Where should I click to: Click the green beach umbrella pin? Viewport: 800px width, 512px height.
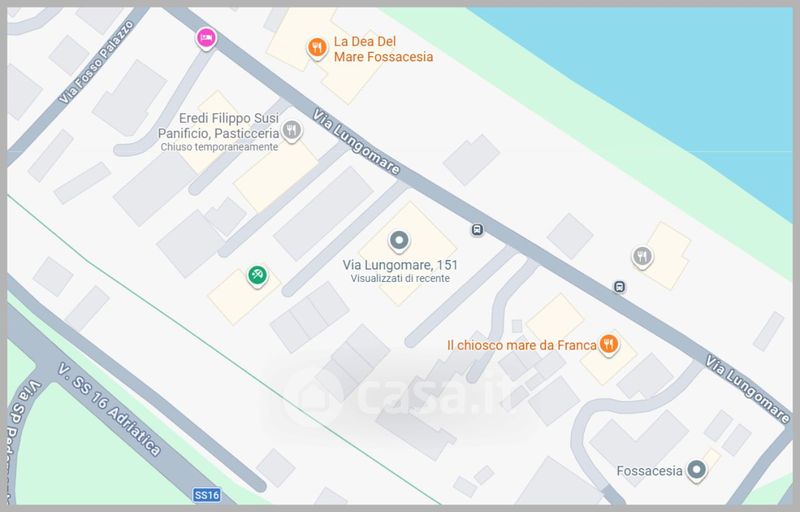257,276
